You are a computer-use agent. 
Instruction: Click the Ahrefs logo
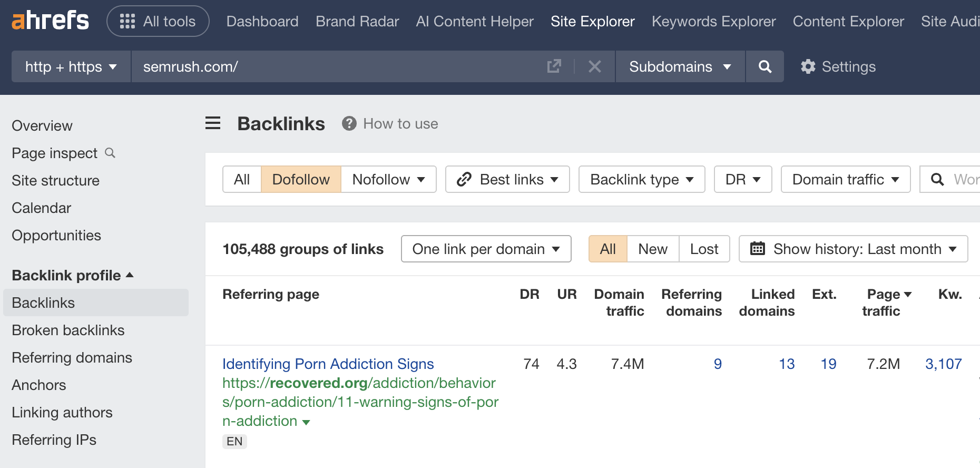(50, 21)
